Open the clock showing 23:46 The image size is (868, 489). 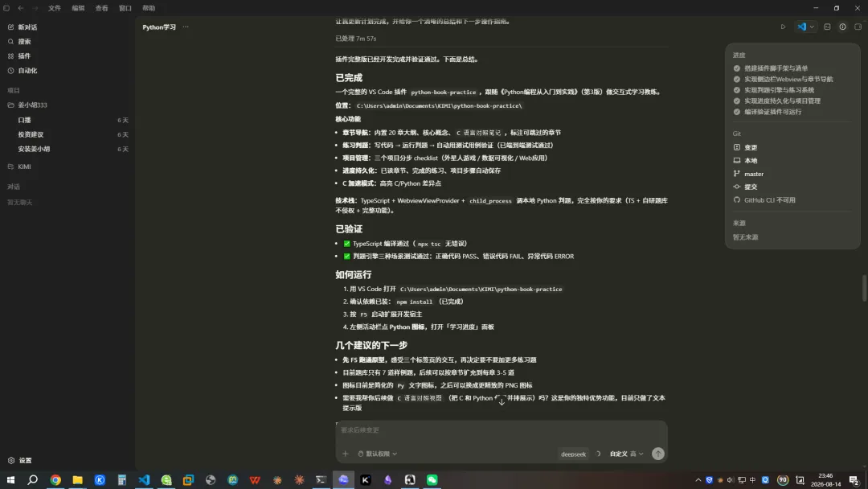[825, 480]
